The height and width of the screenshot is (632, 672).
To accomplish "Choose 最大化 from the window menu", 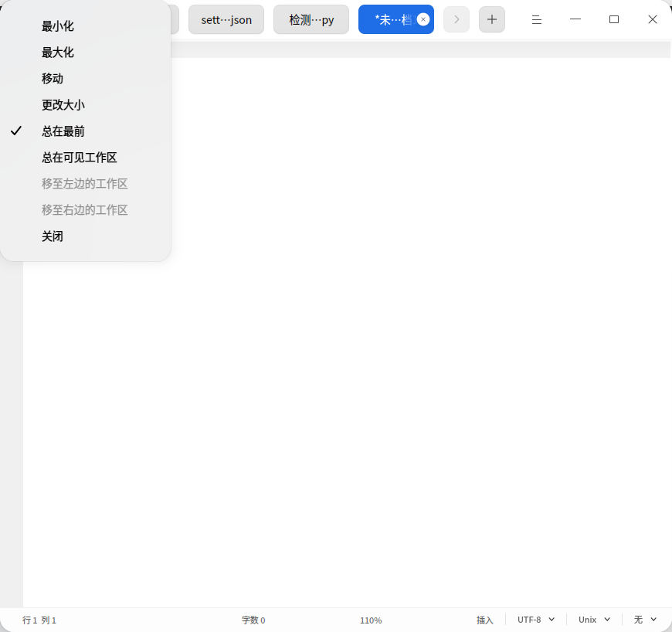I will click(x=86, y=53).
